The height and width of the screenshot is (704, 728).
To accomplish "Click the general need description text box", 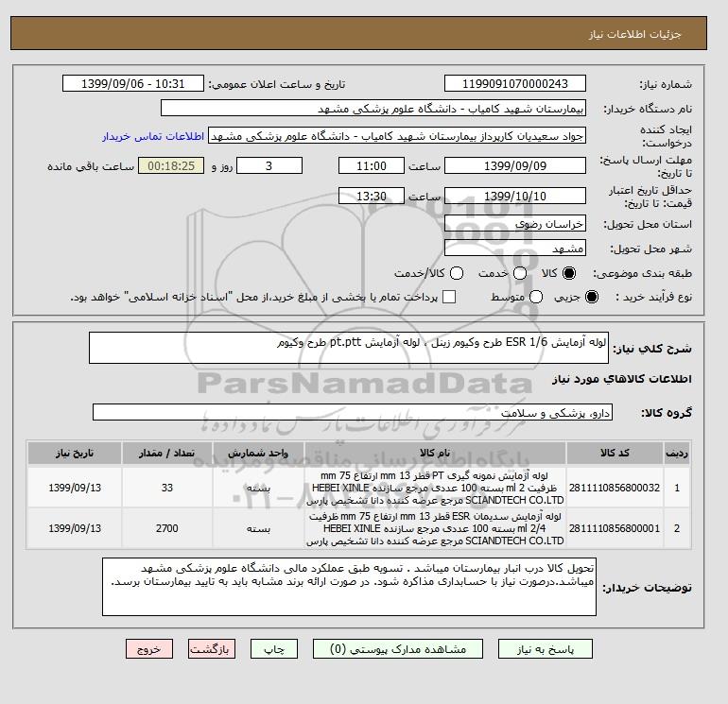I will 349,348.
